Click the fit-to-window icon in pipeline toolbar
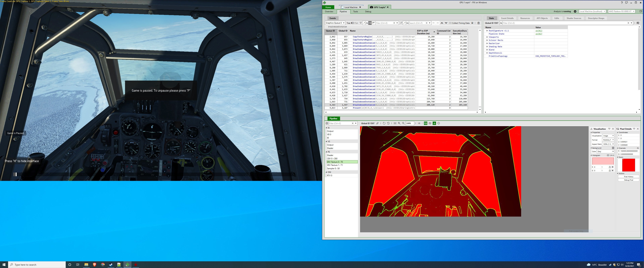The image size is (644, 268). tap(395, 123)
